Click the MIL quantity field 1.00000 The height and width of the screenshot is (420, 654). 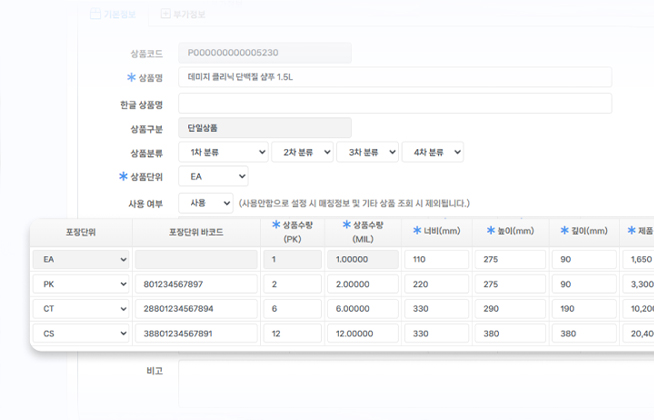click(363, 259)
